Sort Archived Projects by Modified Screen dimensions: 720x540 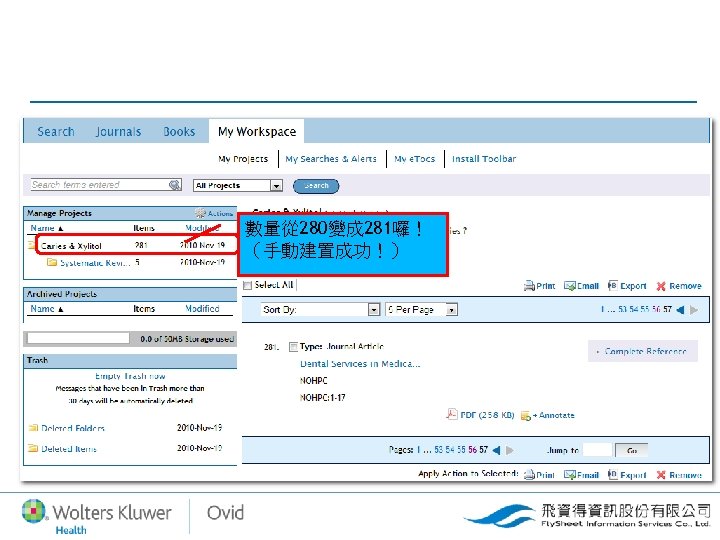tap(202, 309)
